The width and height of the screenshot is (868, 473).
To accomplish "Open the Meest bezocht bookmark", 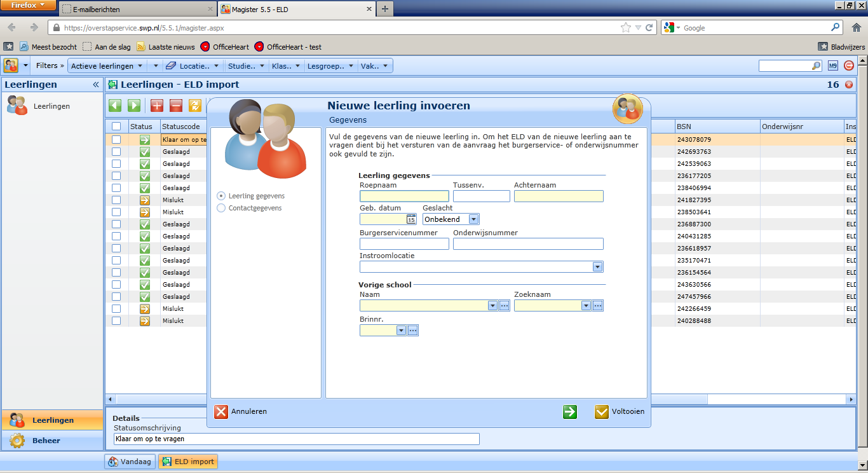I will (x=48, y=46).
